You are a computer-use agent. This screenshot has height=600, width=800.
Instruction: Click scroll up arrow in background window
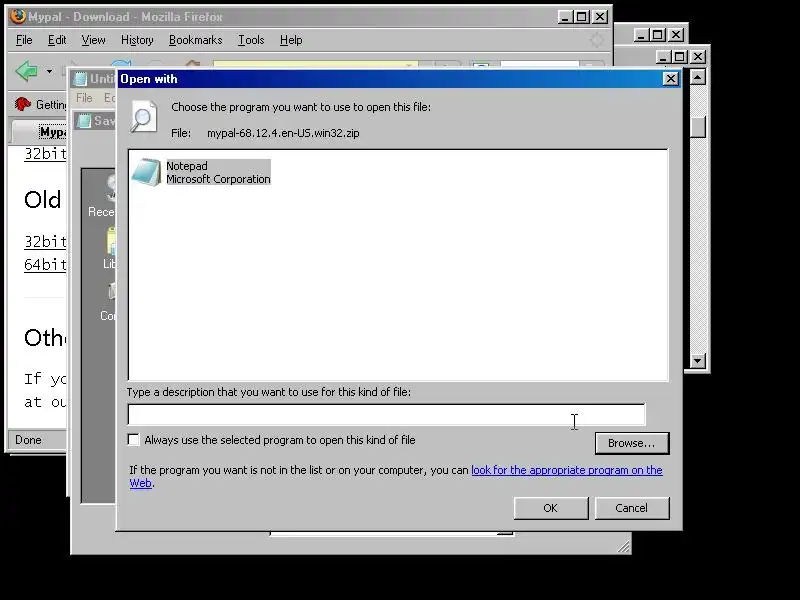[697, 77]
